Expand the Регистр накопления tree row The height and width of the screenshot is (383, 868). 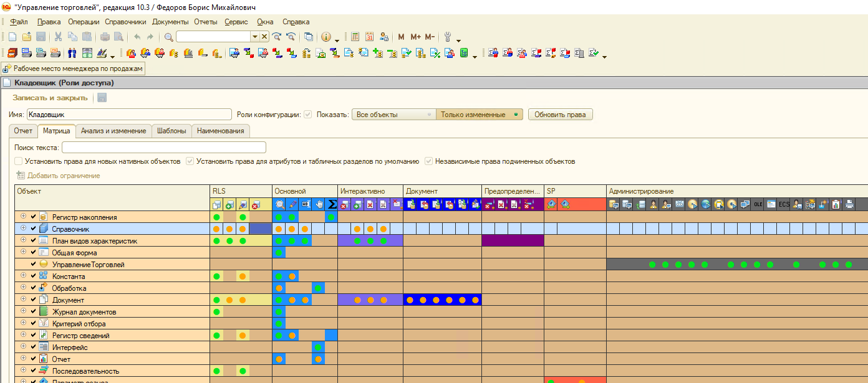coord(23,217)
